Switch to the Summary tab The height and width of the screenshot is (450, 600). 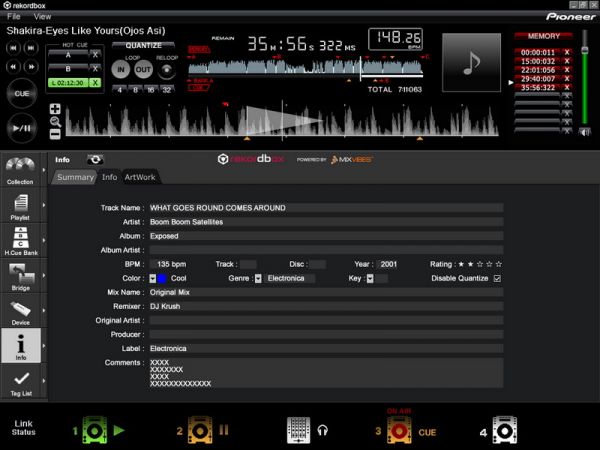[75, 177]
